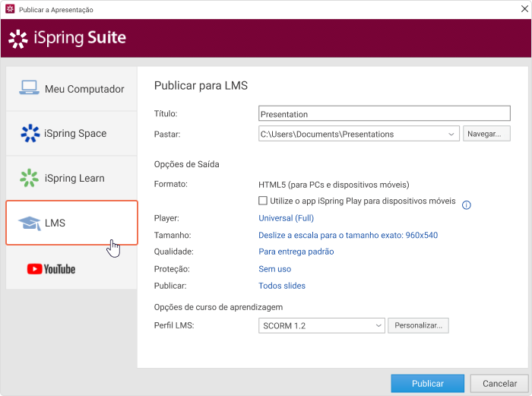Viewport: 532px width, 396px height.
Task: Enable the iSpring Play app checkbox
Action: 263,201
